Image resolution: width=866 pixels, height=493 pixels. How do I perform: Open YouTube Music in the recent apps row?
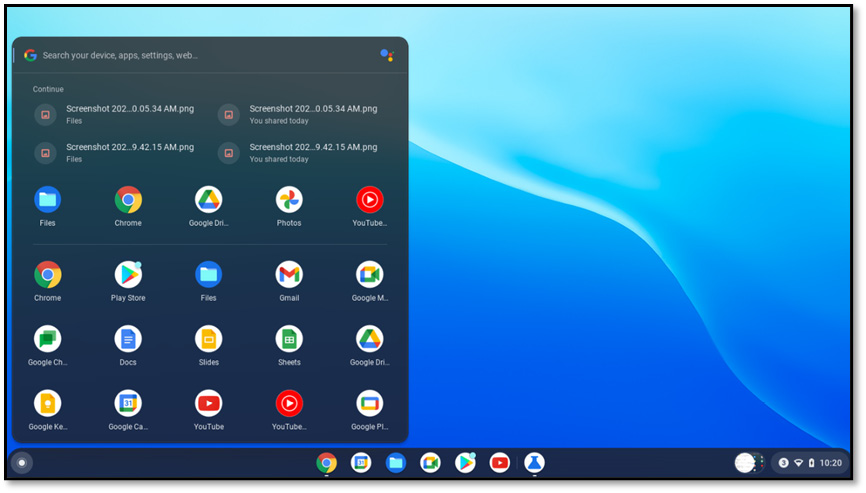369,206
